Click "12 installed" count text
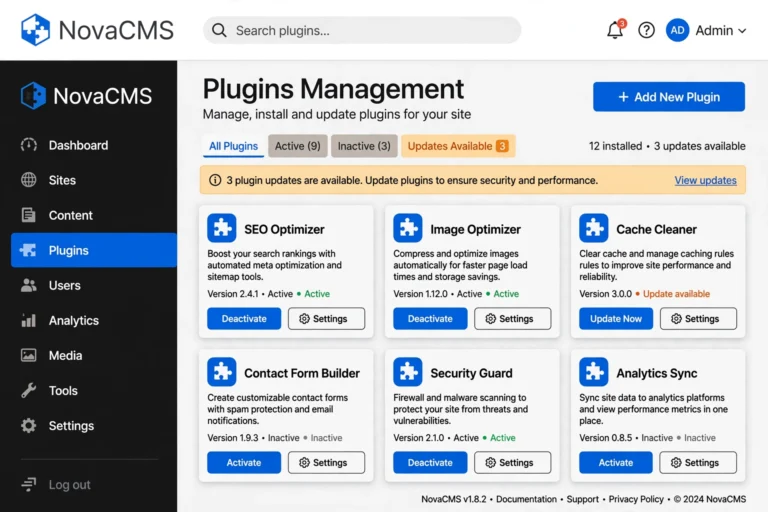 click(615, 146)
